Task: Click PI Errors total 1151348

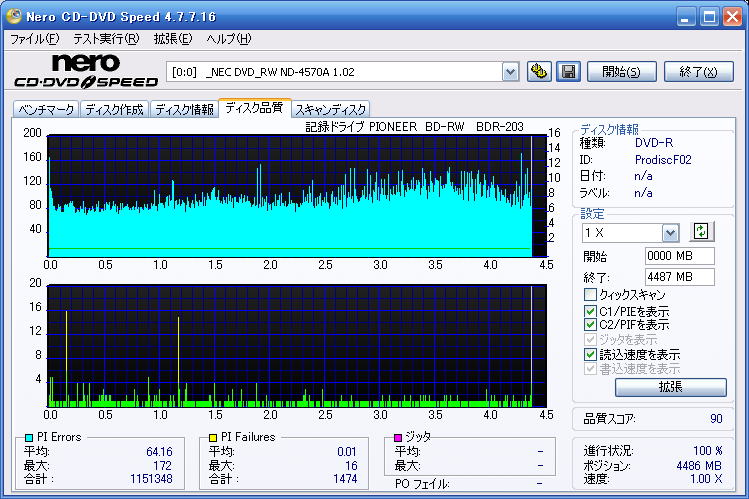Action: click(x=151, y=478)
